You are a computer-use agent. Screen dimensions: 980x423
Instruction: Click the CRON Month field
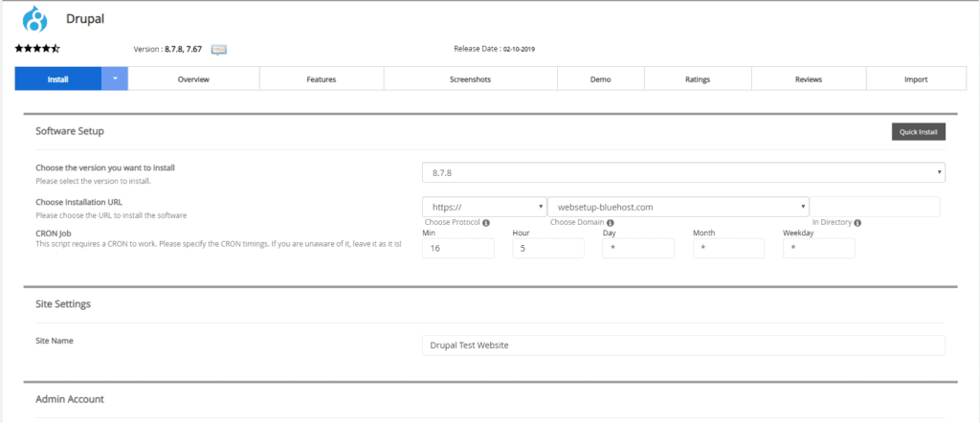728,248
